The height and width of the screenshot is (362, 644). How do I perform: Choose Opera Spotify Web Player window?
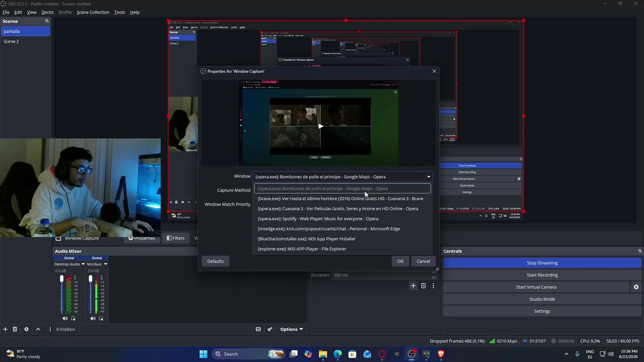pyautogui.click(x=342, y=219)
